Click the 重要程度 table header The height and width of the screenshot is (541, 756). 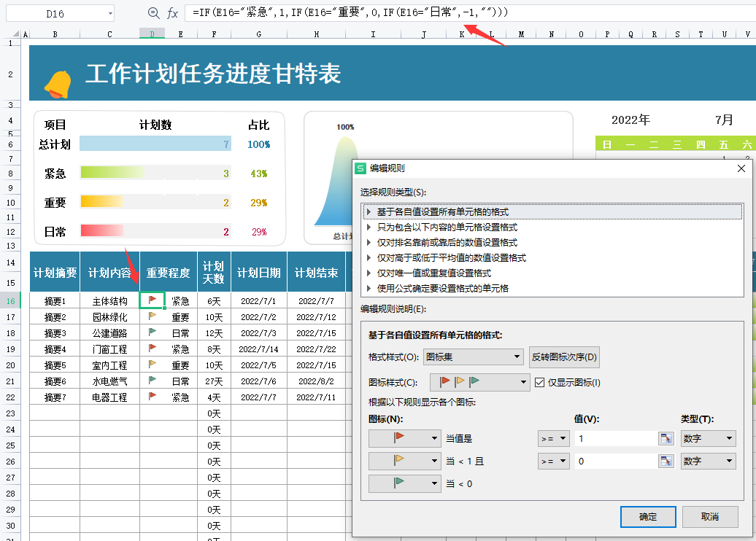(x=169, y=273)
